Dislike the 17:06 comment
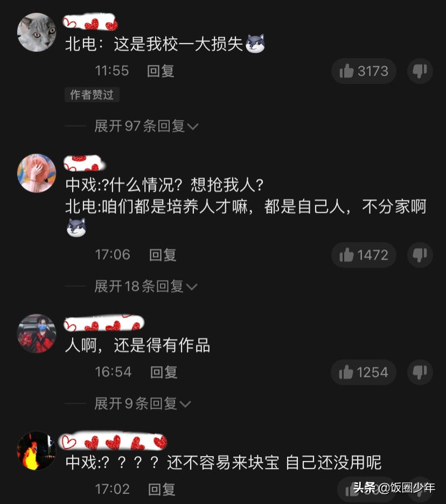 (420, 255)
